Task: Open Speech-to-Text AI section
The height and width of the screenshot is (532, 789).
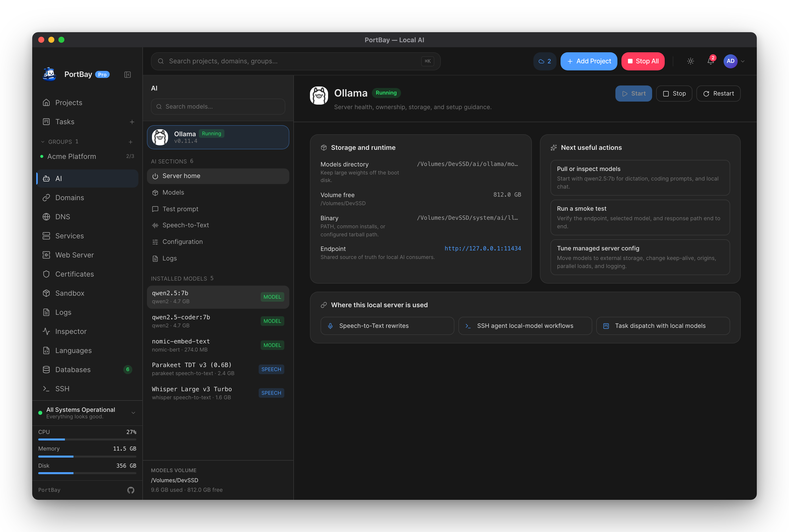Action: (218, 225)
